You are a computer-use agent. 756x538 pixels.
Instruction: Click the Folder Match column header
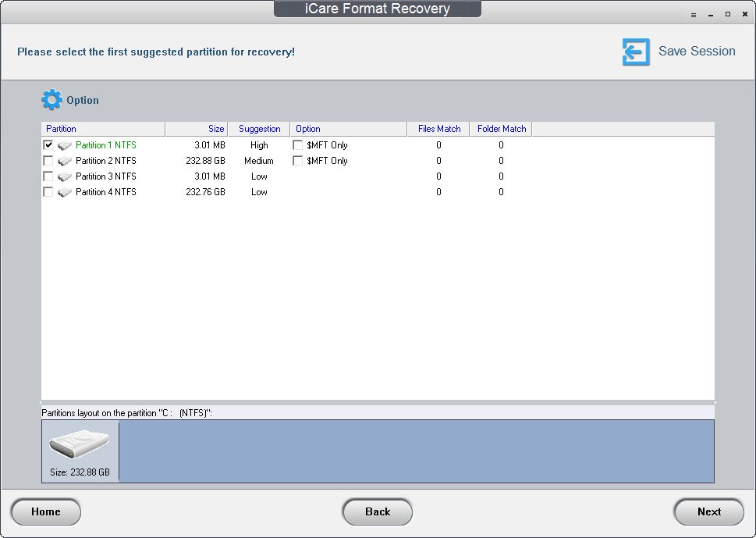tap(501, 129)
